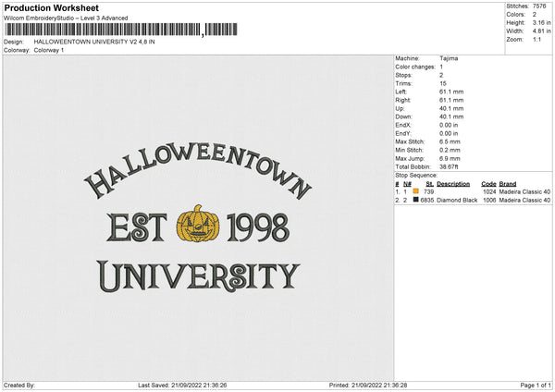Viewport: 555px width, 392px height.
Task: Click "Wilcom EmbroideryStudio – Level 3 Advanced" text
Action: click(x=66, y=18)
